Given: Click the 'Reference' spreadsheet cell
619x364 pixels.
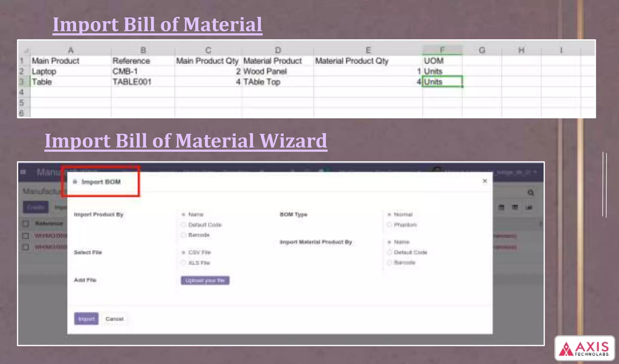Looking at the screenshot, I should click(x=143, y=61).
